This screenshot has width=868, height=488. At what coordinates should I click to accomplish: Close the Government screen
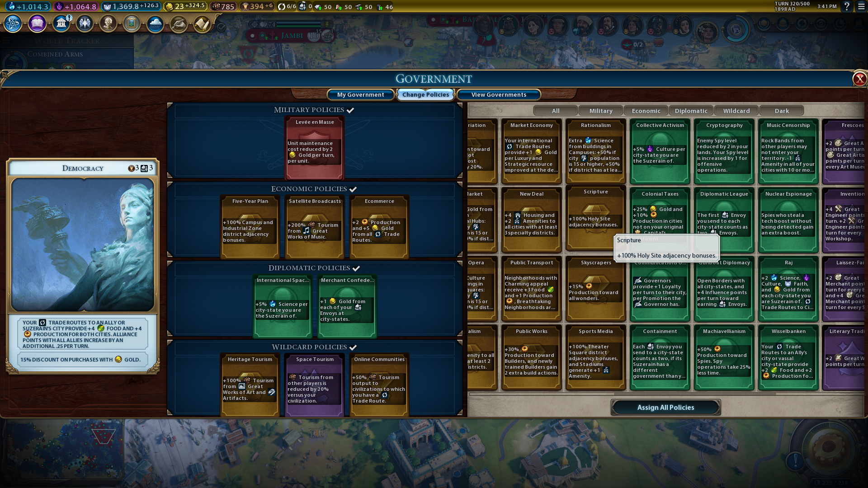point(859,79)
